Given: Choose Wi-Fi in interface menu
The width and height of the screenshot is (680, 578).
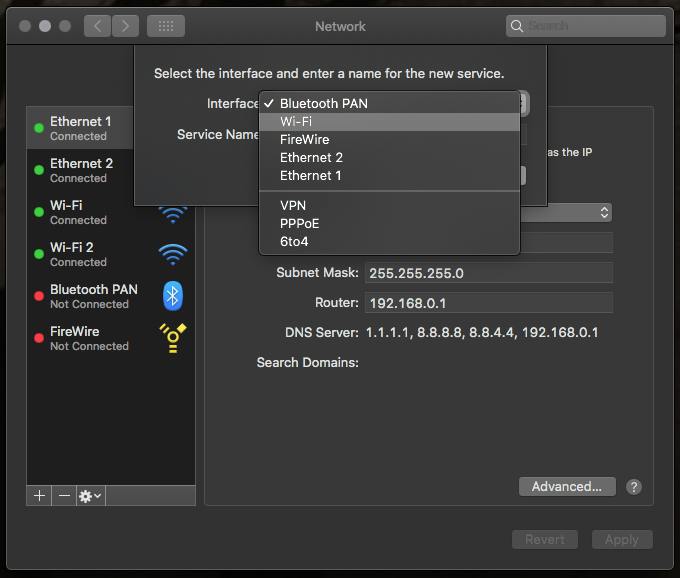Looking at the screenshot, I should click(389, 121).
